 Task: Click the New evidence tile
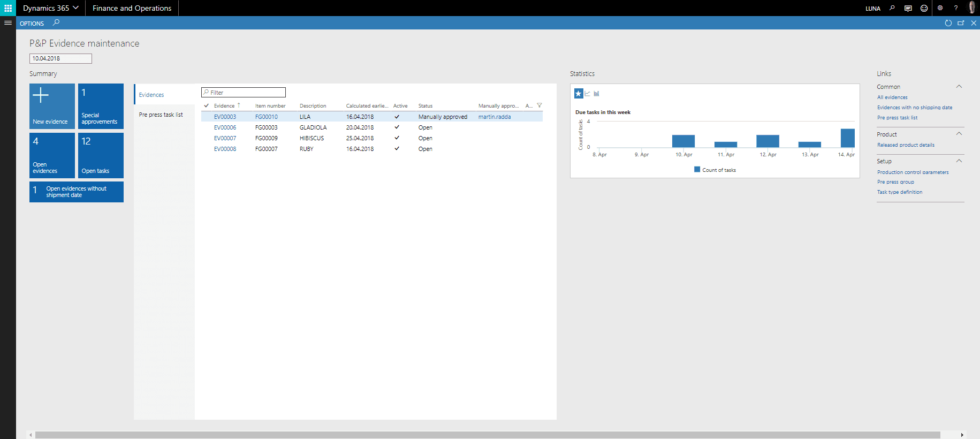[x=52, y=106]
